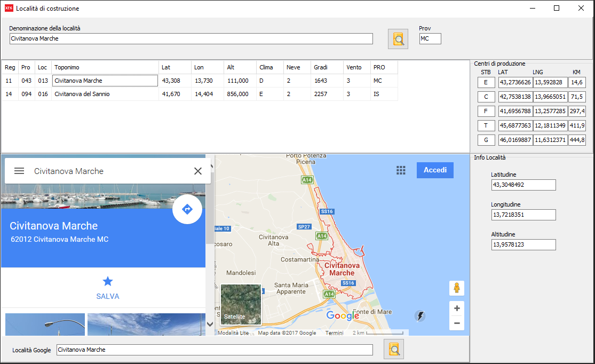Click the Modalità Lite link

[x=233, y=333]
